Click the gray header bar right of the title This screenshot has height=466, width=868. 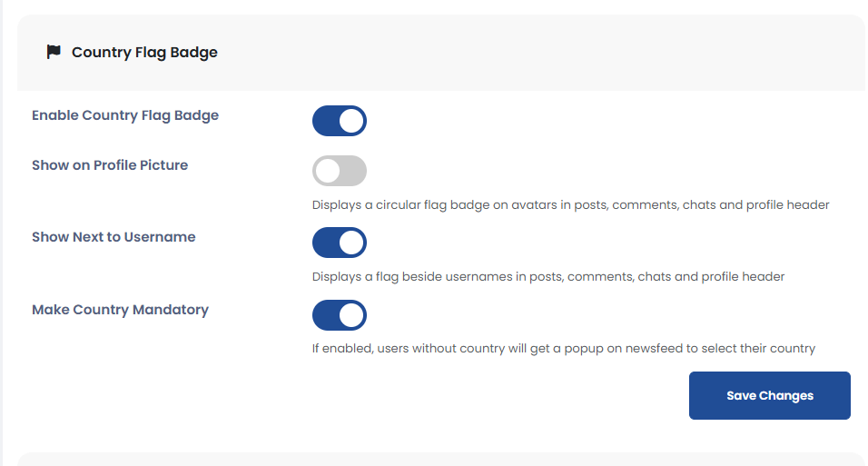pyautogui.click(x=545, y=52)
